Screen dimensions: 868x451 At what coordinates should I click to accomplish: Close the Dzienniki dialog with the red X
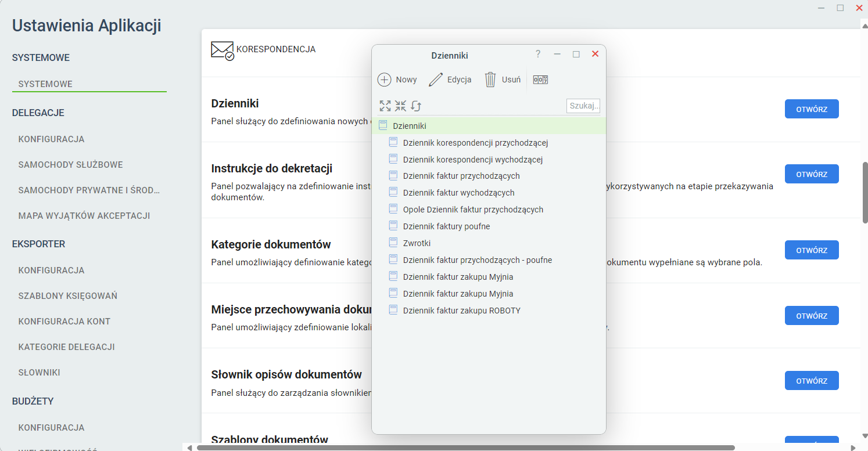(x=595, y=54)
